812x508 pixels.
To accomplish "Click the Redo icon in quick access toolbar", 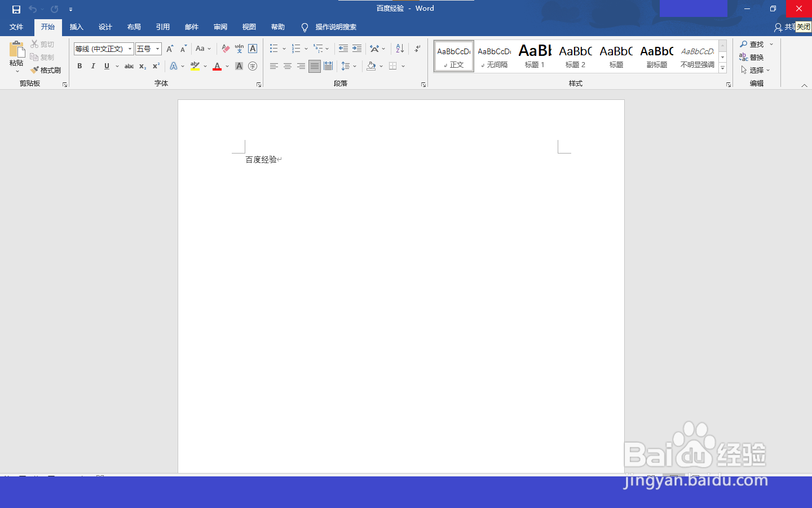I will click(x=54, y=9).
